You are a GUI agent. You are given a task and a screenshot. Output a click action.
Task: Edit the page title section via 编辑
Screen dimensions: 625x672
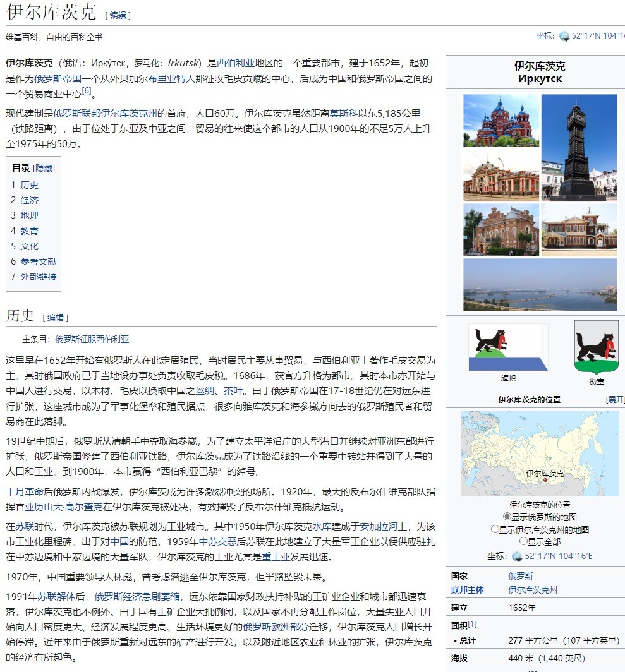tap(118, 15)
